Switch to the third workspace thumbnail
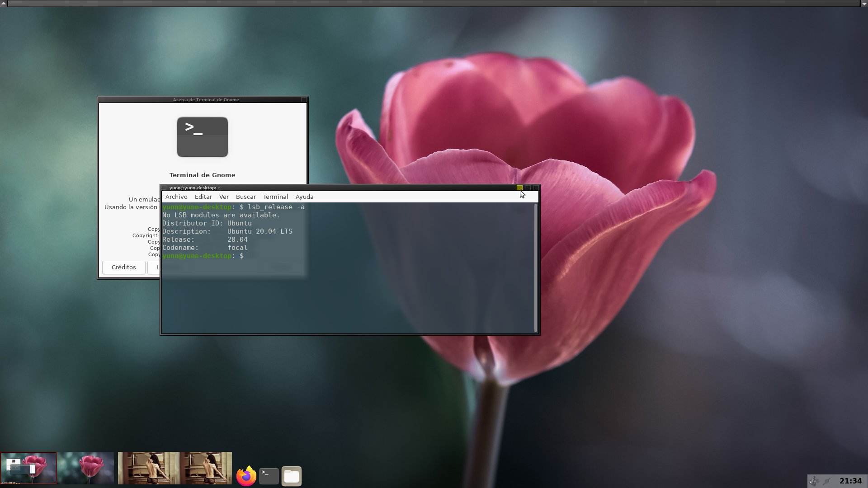Screen dimensions: 868x488 146,468
